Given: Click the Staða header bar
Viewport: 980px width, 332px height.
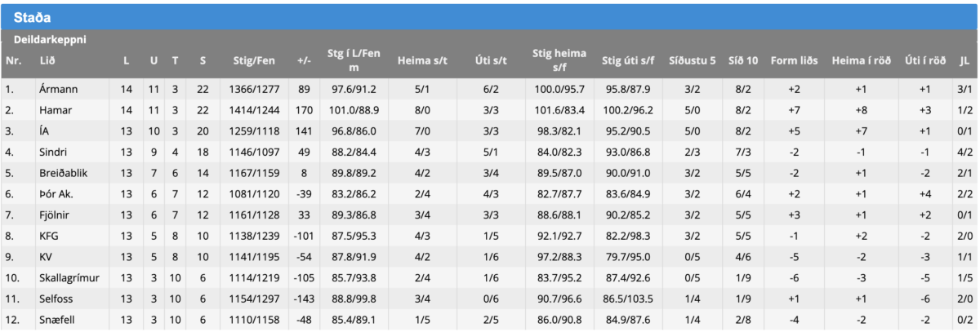Looking at the screenshot, I should coord(490,17).
